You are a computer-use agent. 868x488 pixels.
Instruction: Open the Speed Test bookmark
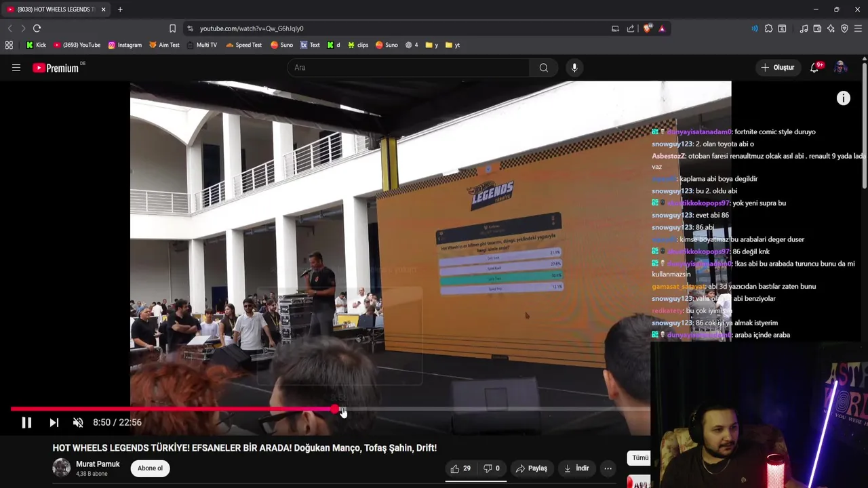pyautogui.click(x=243, y=45)
